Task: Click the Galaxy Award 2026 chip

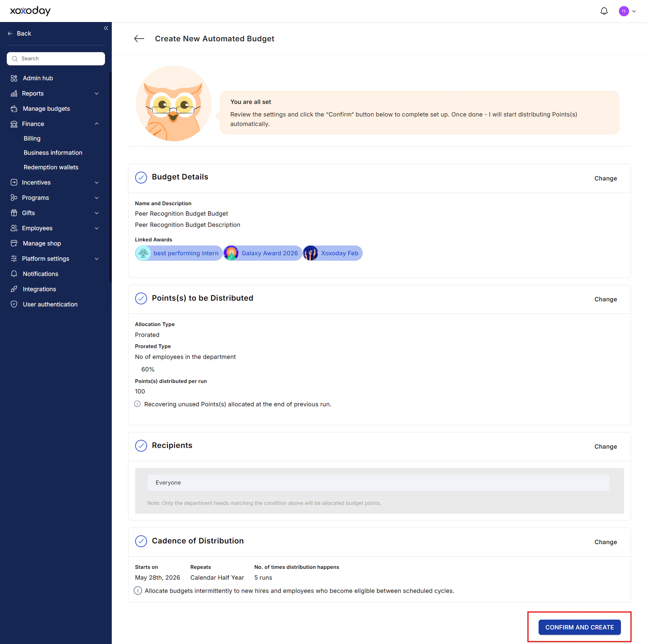Action: (263, 253)
